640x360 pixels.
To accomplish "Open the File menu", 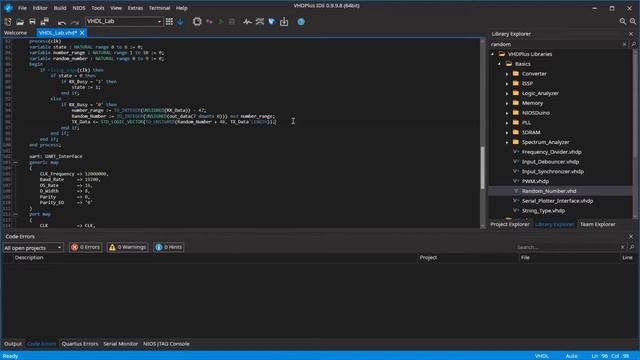I will (x=22, y=8).
